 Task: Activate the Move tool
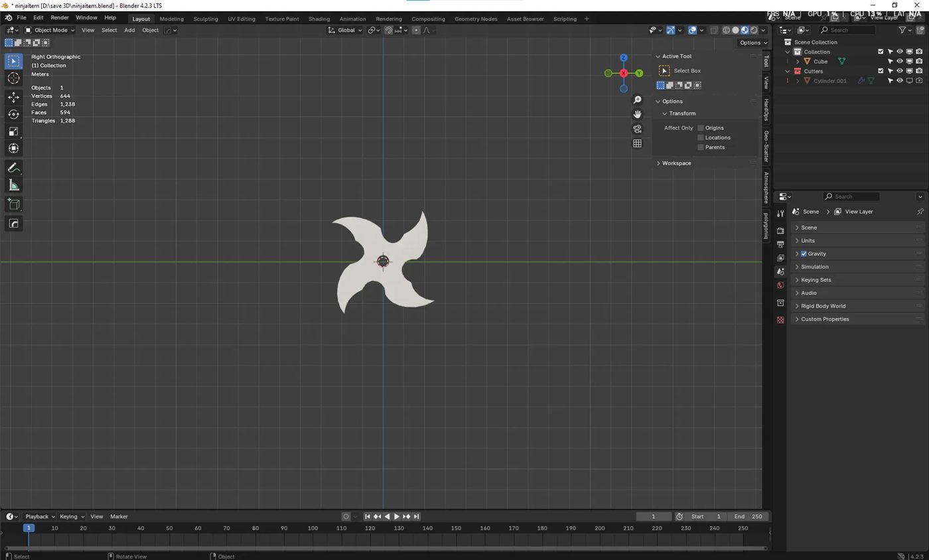(13, 97)
